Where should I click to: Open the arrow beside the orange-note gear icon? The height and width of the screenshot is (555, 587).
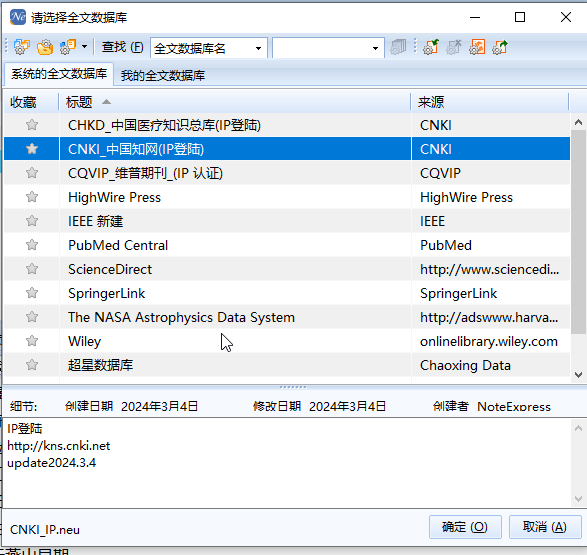85,47
